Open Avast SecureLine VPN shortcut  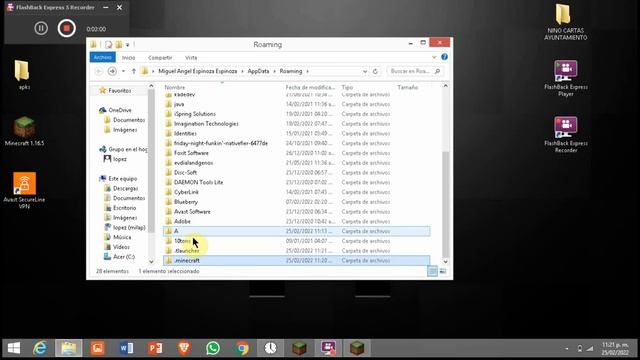pyautogui.click(x=24, y=190)
